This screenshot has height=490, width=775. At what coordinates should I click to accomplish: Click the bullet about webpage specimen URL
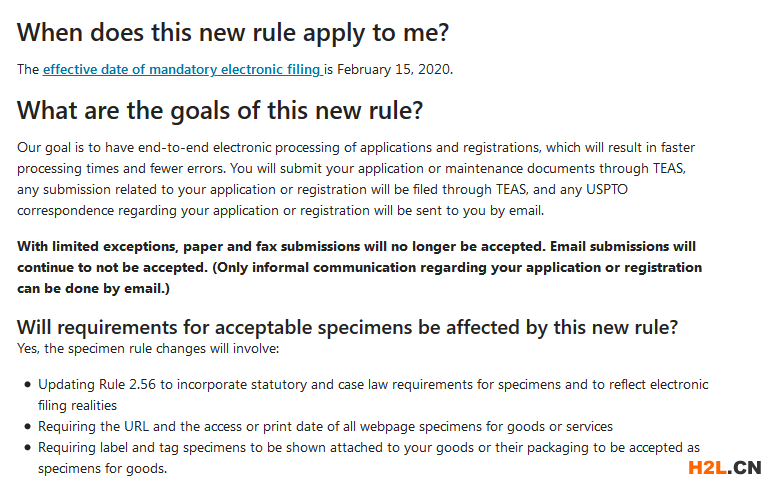click(x=325, y=426)
